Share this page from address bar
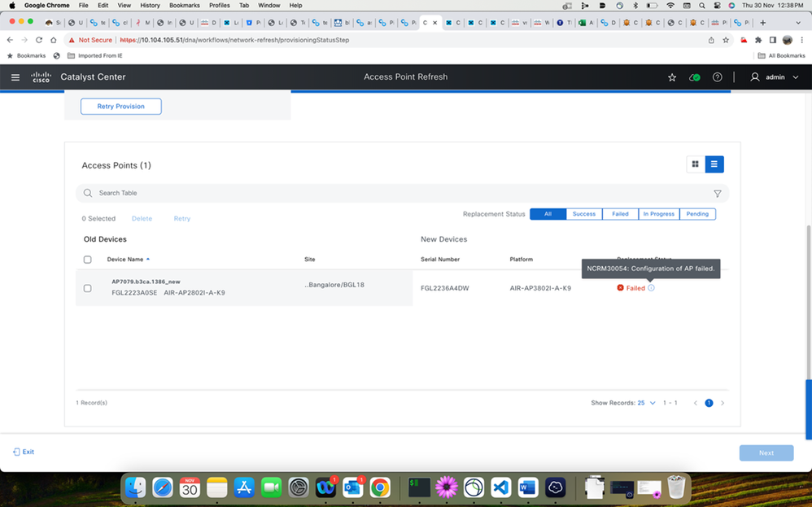This screenshot has width=812, height=507. 711,40
